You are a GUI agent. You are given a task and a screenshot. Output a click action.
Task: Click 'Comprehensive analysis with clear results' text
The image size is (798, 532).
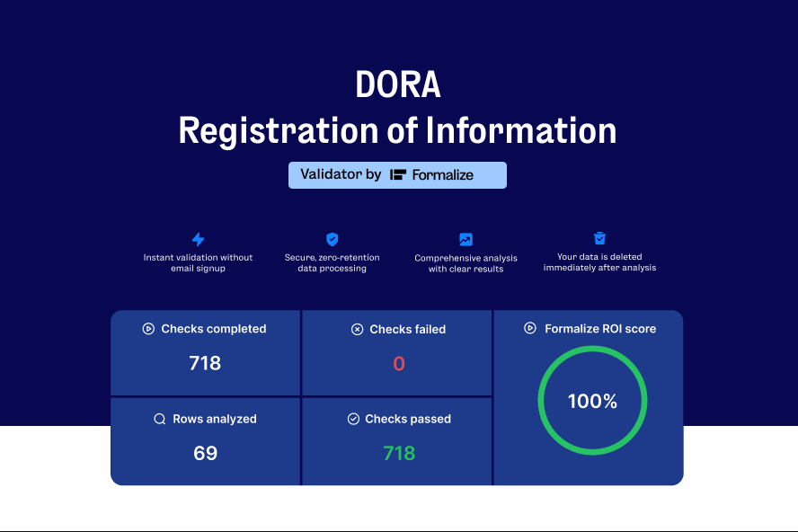[465, 263]
